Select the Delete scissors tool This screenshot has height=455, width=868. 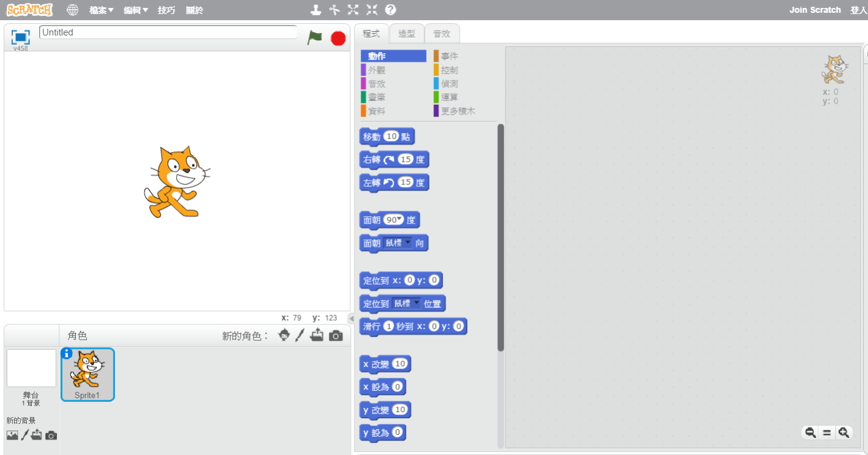tap(334, 10)
